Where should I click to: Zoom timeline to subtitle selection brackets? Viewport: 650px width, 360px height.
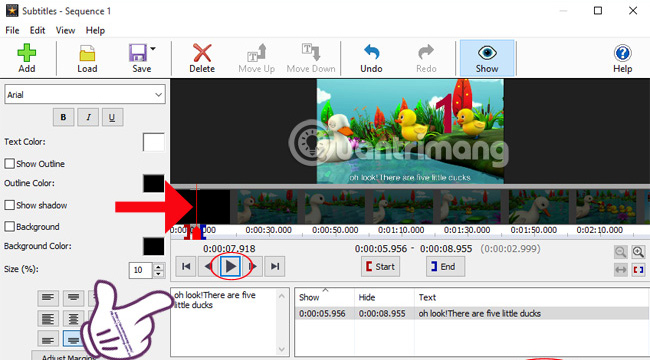[638, 270]
